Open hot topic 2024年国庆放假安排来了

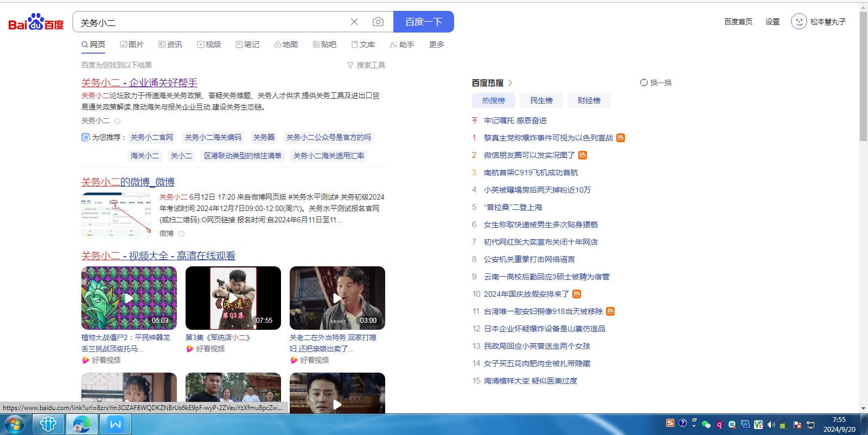(527, 294)
